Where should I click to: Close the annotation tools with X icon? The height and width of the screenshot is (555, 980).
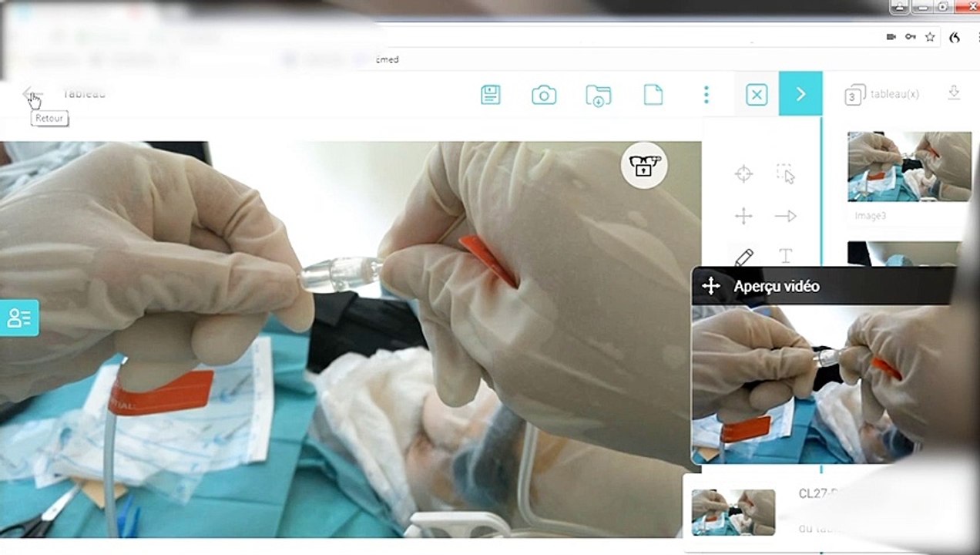point(757,95)
